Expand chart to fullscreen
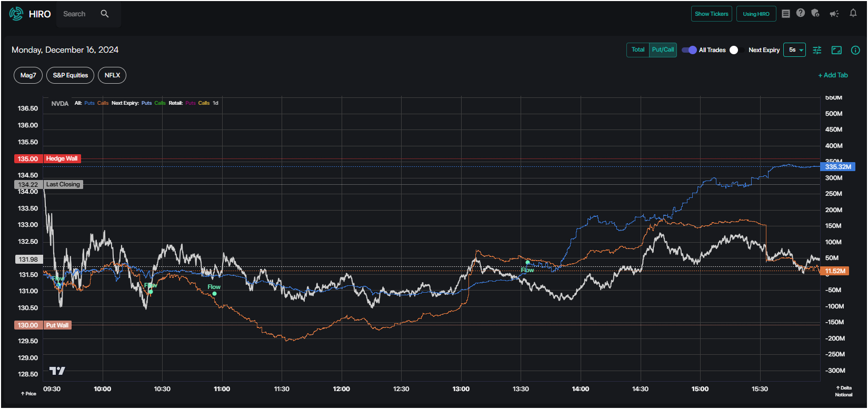The image size is (868, 409). [836, 50]
